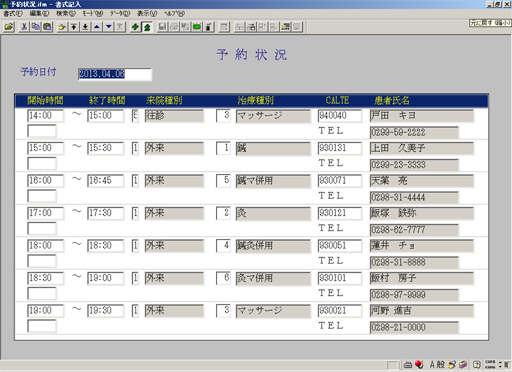Click the restore-size button below window controls

490,23
